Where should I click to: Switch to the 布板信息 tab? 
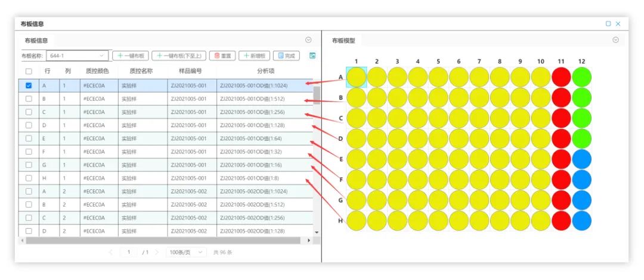click(x=36, y=41)
